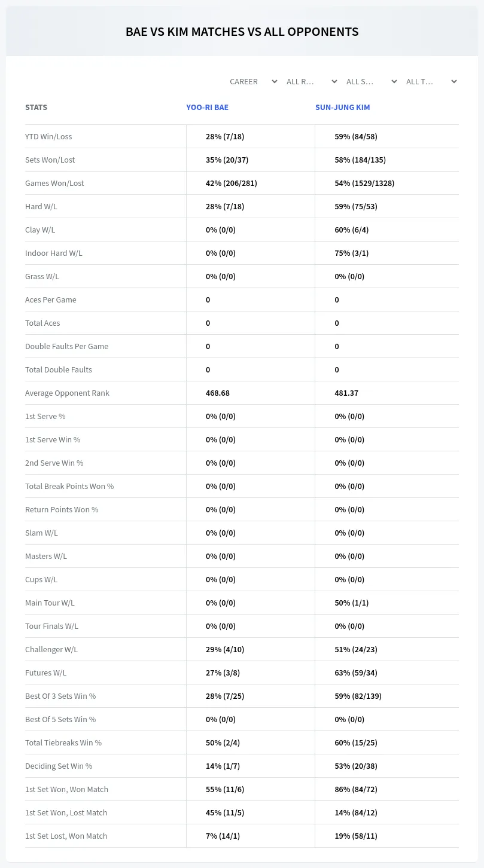This screenshot has height=868, width=484.
Task: Expand the ALL T... tournaments dropdown
Action: point(431,81)
